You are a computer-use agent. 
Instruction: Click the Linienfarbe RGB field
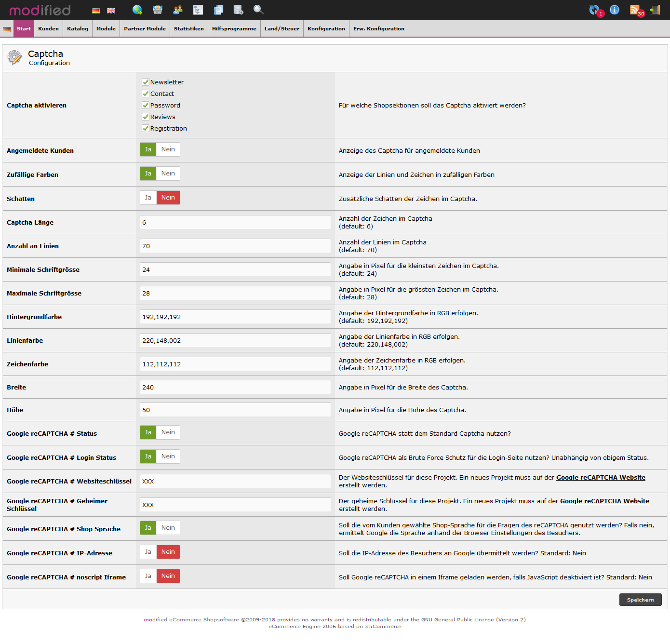point(235,340)
